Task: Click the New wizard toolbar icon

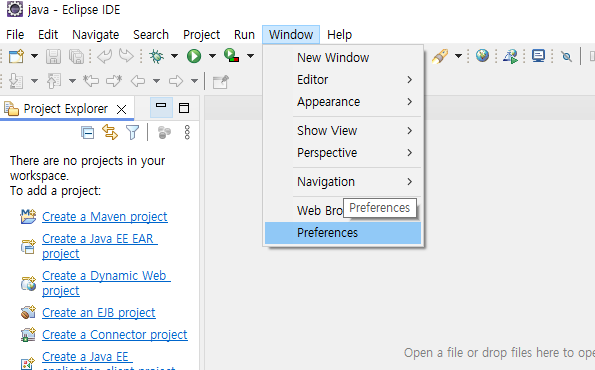Action: click(16, 56)
